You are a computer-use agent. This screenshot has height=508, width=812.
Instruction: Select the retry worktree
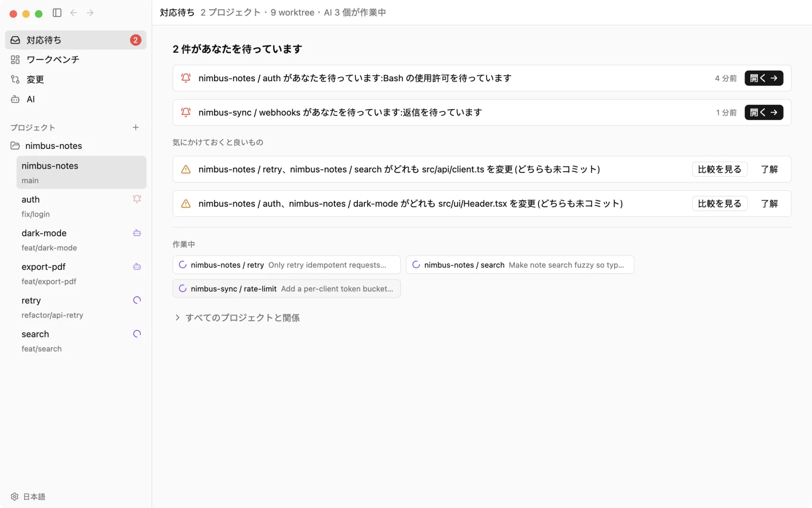point(82,307)
